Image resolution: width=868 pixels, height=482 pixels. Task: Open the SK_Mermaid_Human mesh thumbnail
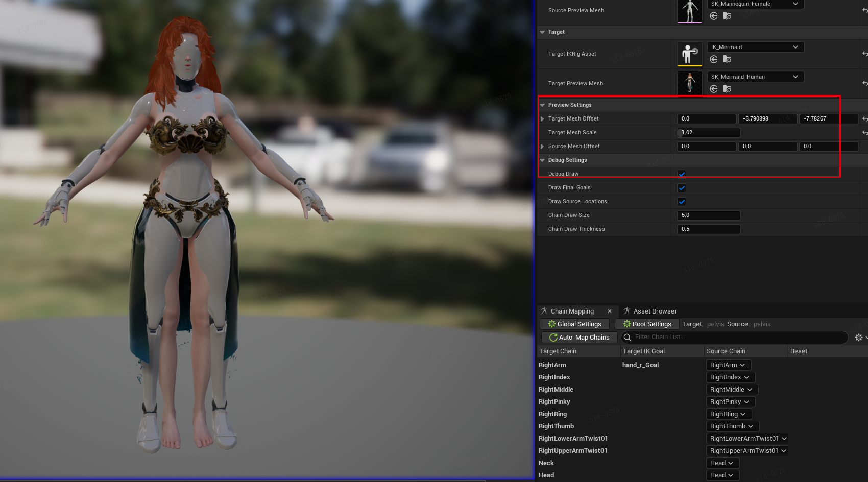point(690,83)
